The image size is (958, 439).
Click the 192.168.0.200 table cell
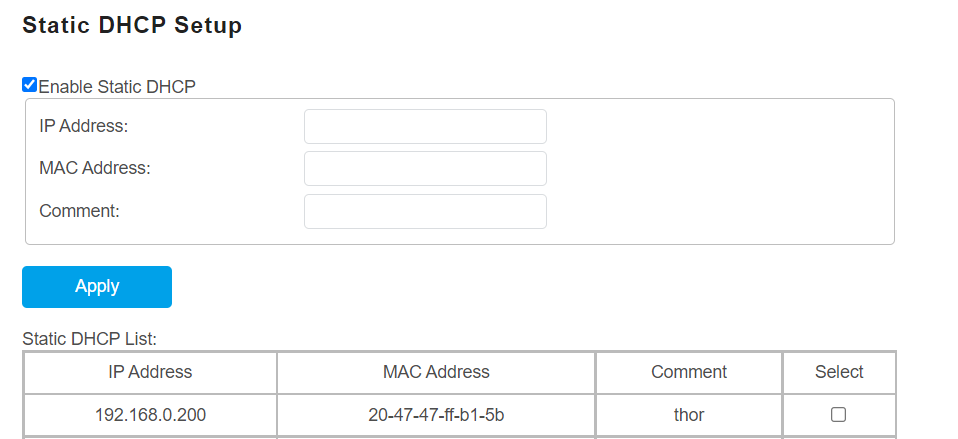click(150, 414)
